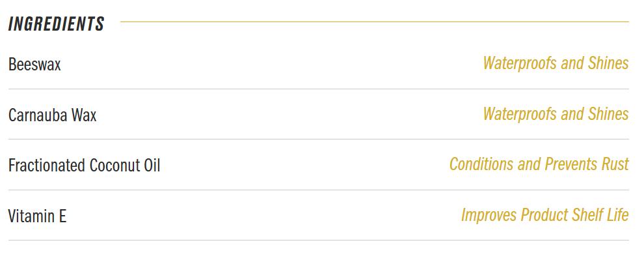Click Improves Product Shelf Life description
This screenshot has height=262, width=644.
tap(544, 214)
